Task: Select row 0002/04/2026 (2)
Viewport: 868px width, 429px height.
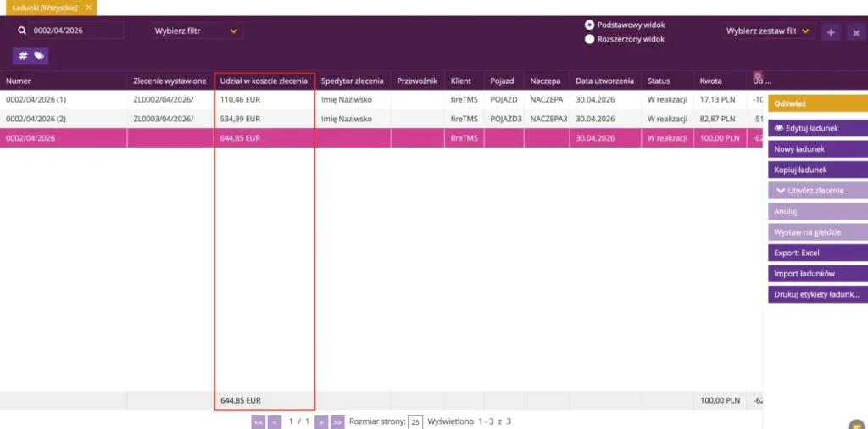Action: point(381,119)
